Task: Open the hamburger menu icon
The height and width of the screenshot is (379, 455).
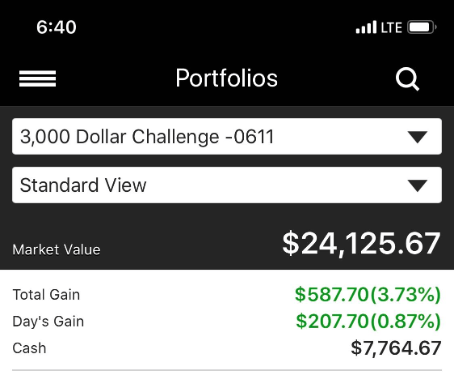Action: pos(37,79)
